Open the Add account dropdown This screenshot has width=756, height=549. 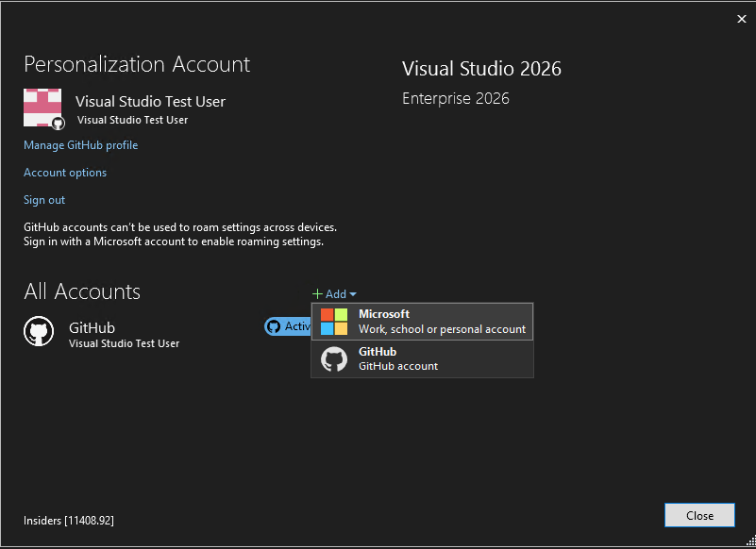coord(334,293)
